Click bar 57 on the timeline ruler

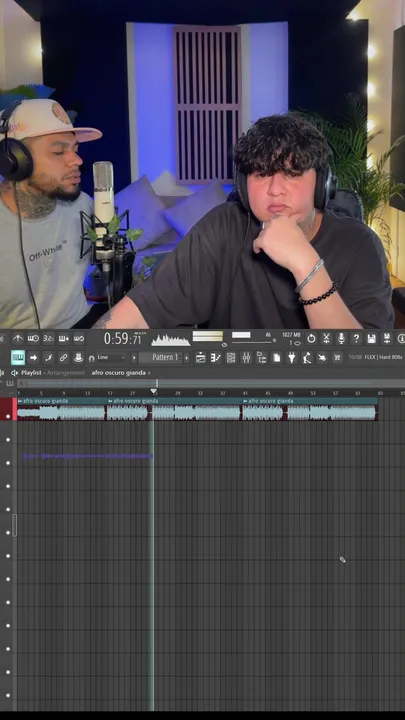point(335,393)
